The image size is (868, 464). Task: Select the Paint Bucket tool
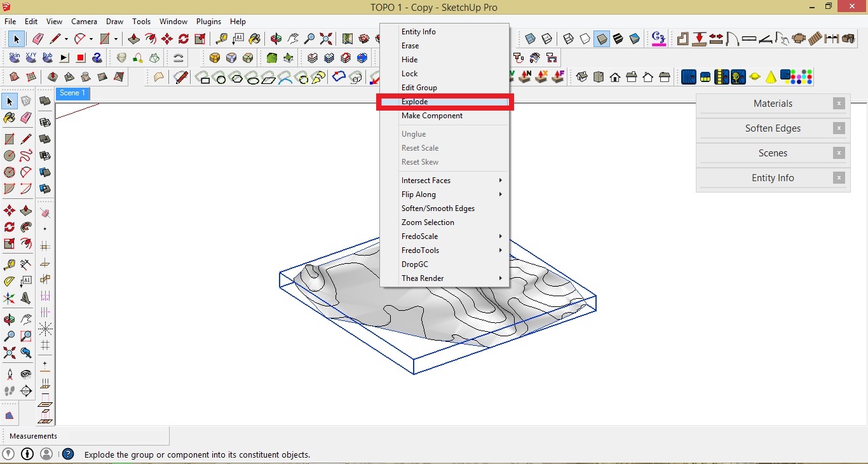255,39
